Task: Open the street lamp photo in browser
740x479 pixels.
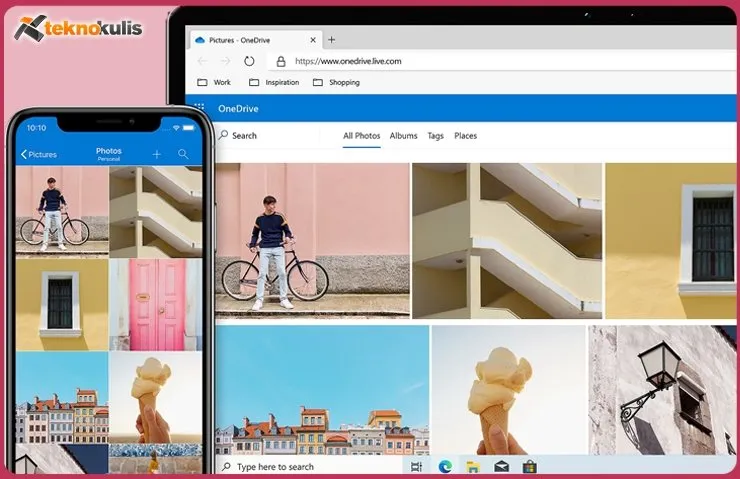Action: pyautogui.click(x=662, y=390)
